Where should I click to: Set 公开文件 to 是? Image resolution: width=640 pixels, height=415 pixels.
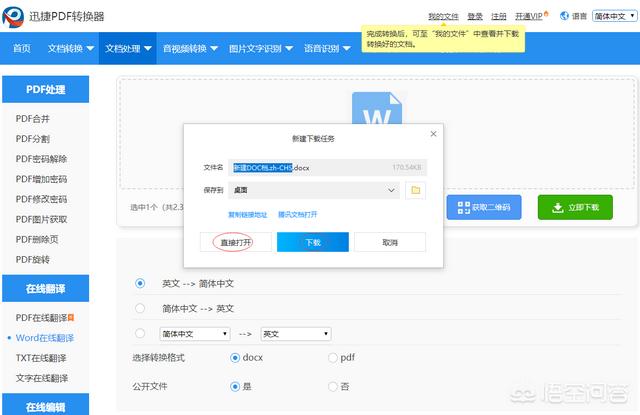coord(235,386)
